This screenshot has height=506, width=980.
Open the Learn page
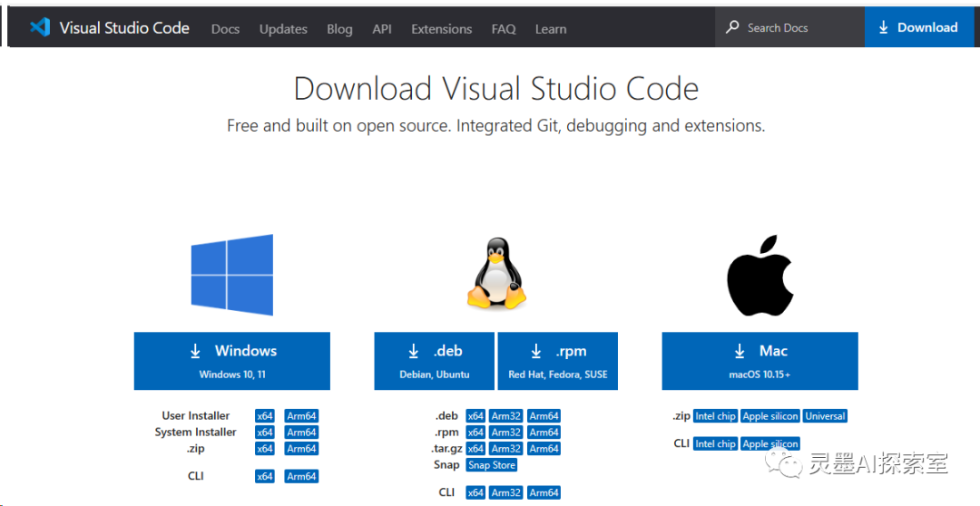coord(551,29)
